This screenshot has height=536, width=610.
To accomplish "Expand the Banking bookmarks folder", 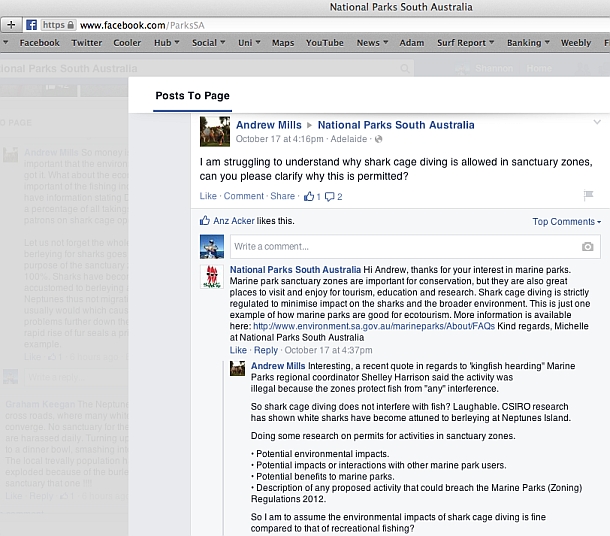I will (528, 43).
